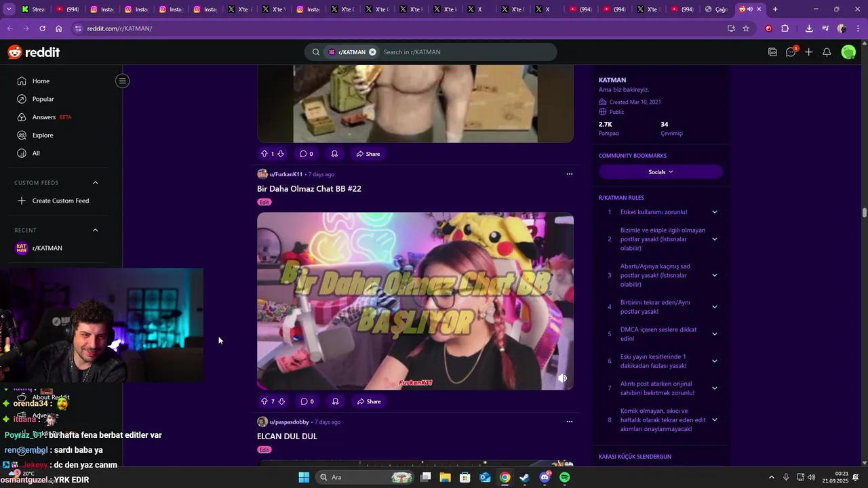Open Steam from the taskbar

[525, 477]
